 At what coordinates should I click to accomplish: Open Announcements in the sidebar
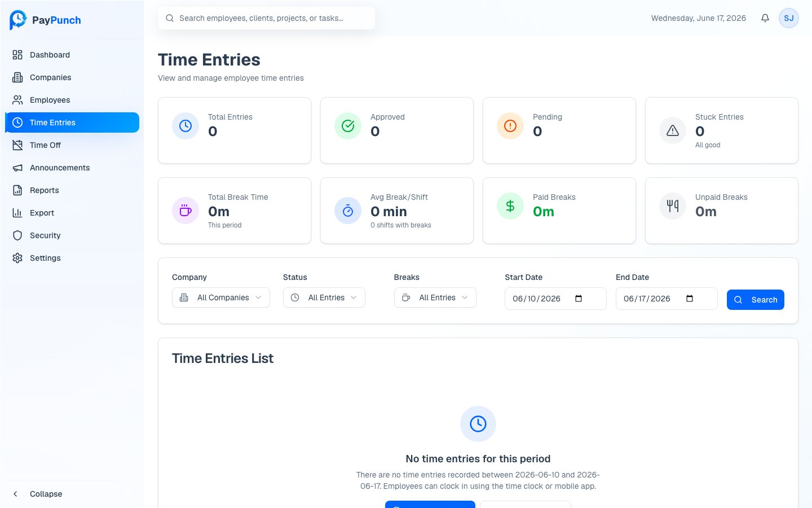(x=72, y=168)
